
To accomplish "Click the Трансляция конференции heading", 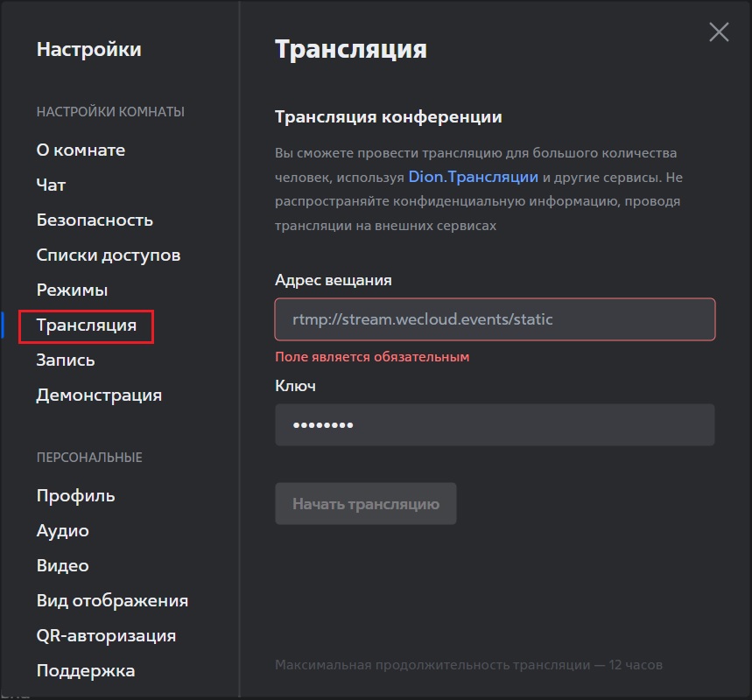I will point(389,116).
